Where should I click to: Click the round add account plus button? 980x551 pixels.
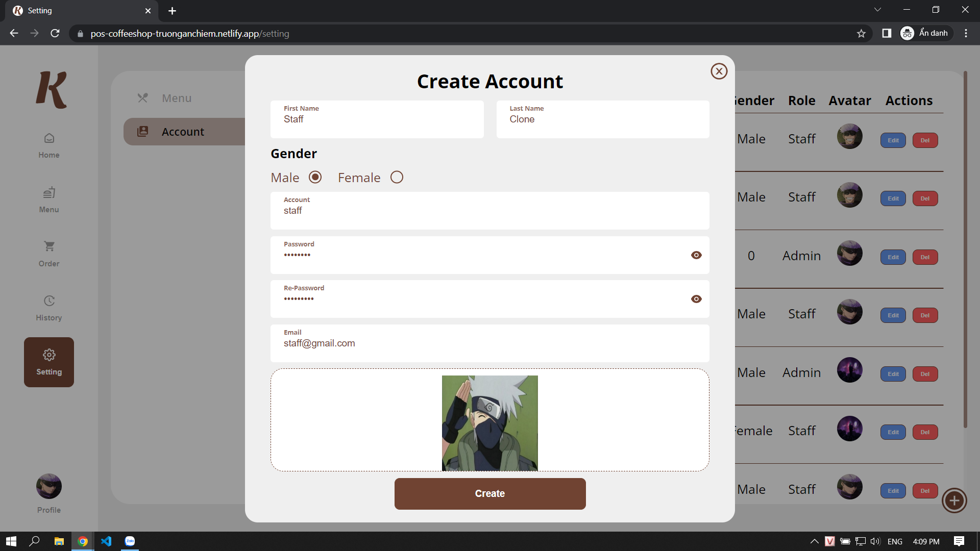(954, 500)
